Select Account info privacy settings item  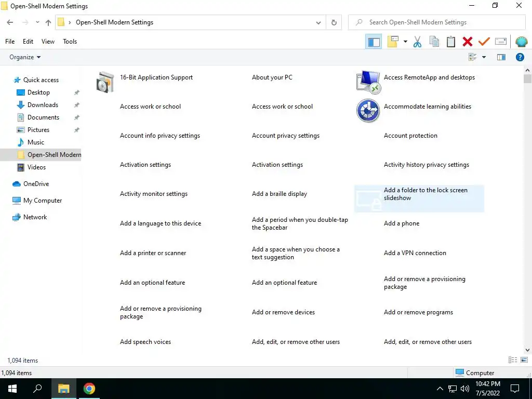coord(160,136)
